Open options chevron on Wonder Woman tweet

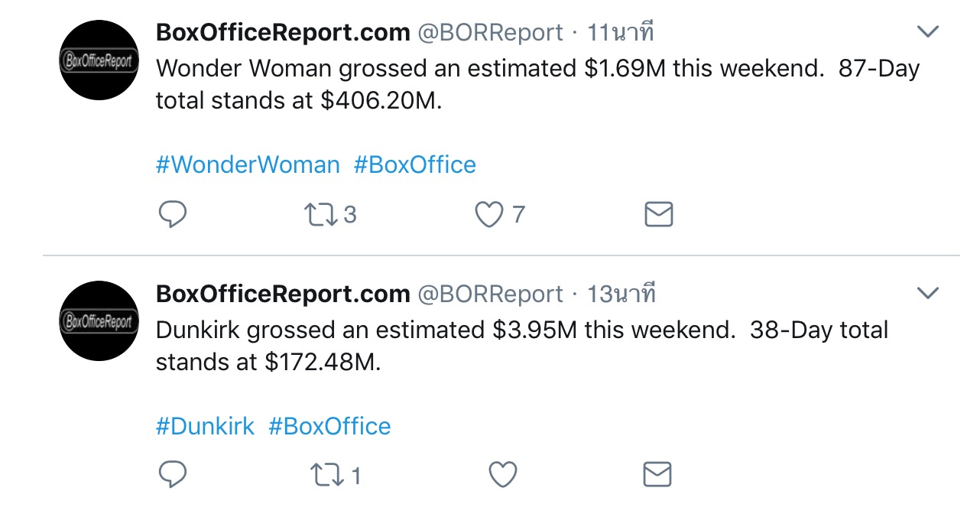point(927,32)
